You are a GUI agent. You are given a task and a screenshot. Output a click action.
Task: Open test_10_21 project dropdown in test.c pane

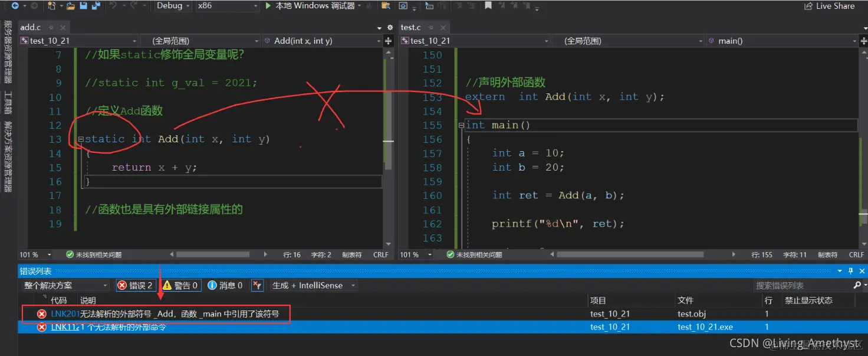(475, 41)
